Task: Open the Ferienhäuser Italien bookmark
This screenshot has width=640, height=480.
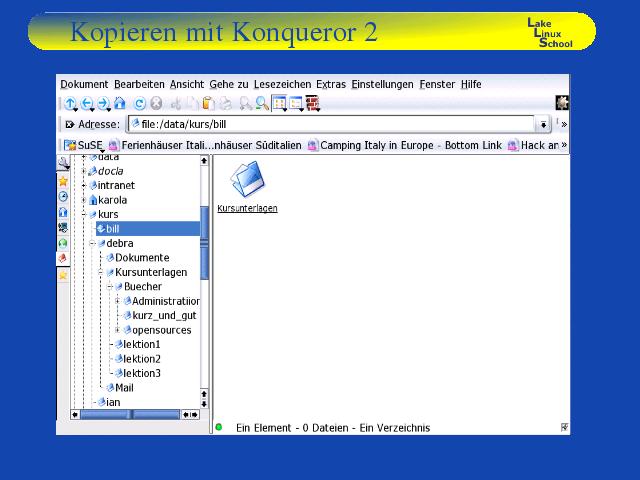Action: click(205, 145)
